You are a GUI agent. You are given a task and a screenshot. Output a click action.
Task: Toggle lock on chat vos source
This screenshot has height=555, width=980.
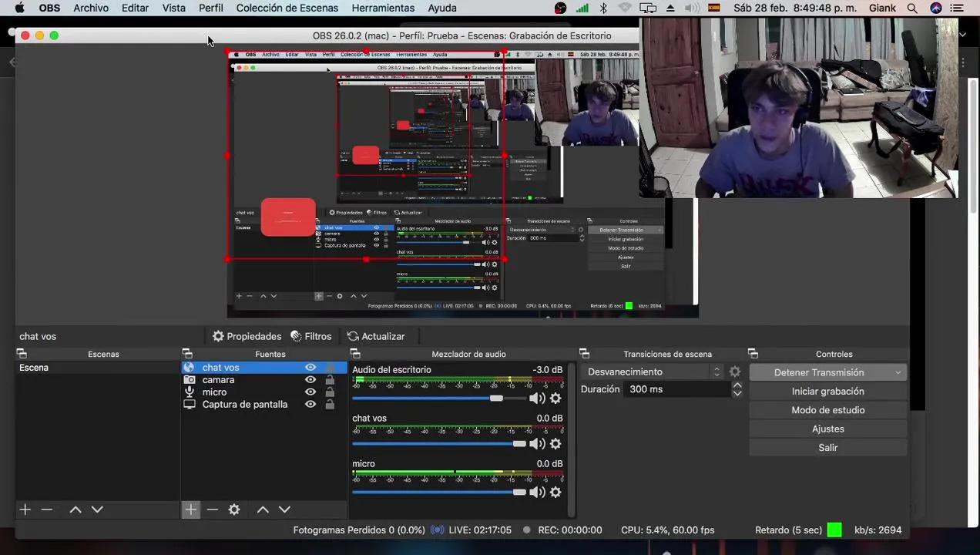click(x=330, y=368)
